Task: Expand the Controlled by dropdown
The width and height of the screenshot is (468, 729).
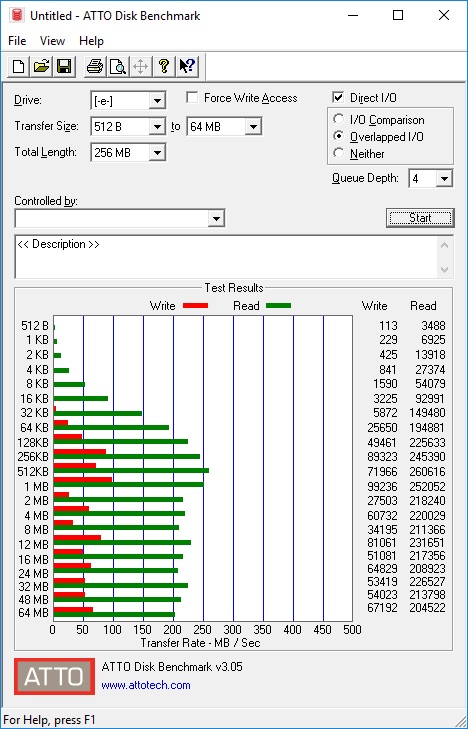Action: [216, 219]
